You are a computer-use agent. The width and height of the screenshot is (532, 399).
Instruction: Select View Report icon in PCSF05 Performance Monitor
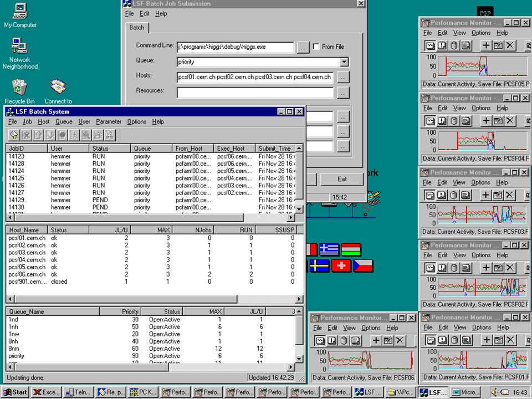pos(466,45)
